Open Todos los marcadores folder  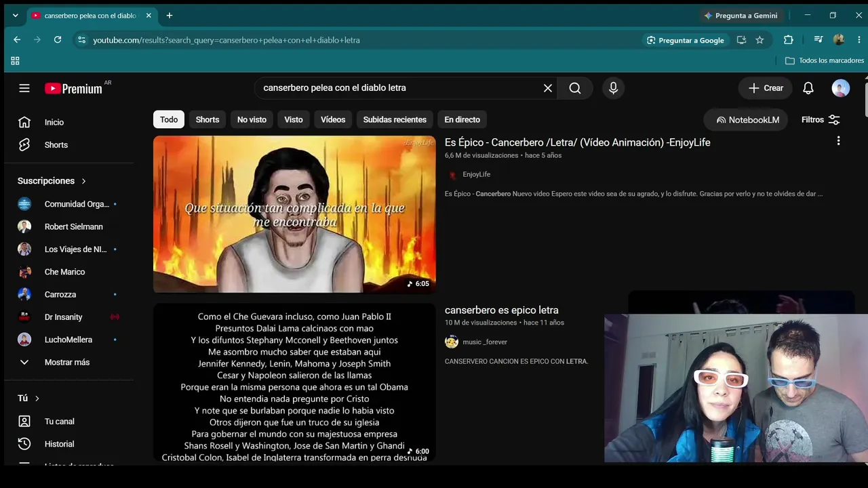point(825,61)
